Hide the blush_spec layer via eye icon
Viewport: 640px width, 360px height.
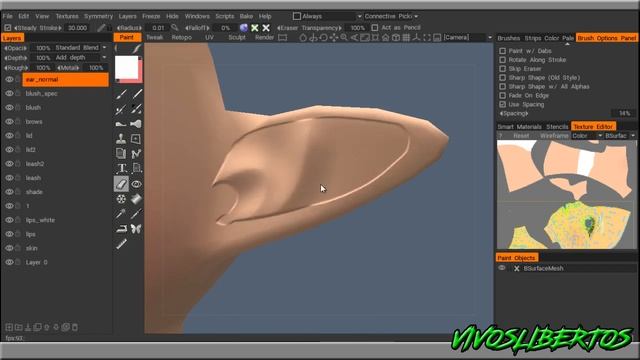click(9, 93)
